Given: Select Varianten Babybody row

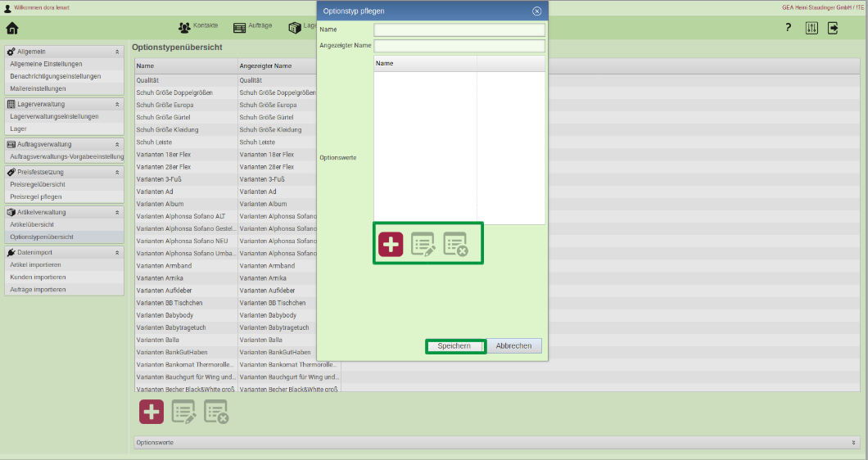Looking at the screenshot, I should pos(226,315).
